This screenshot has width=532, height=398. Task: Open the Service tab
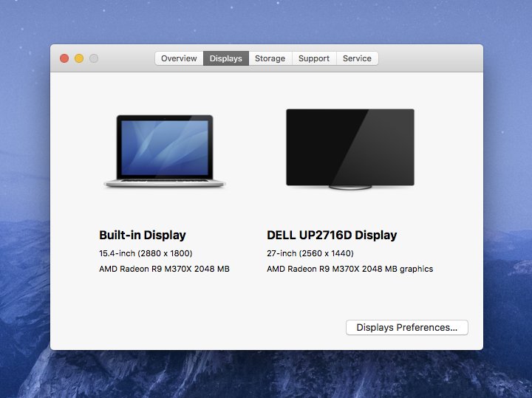point(357,58)
